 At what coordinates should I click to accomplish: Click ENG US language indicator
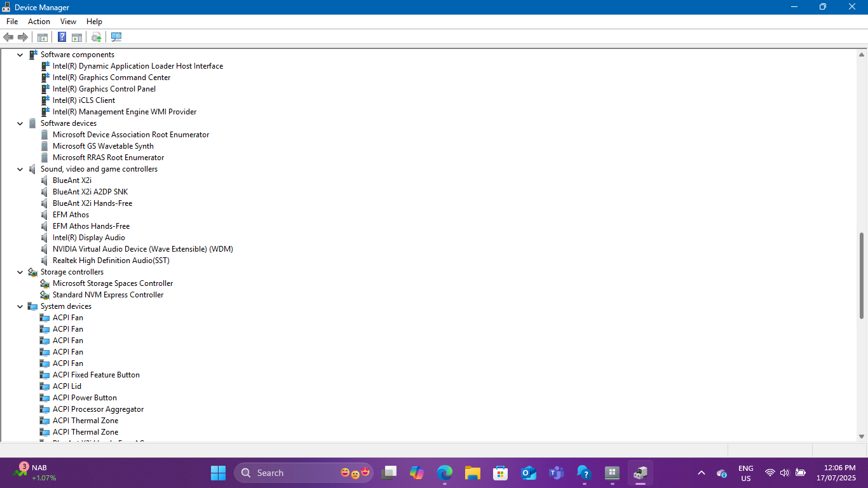(x=746, y=473)
